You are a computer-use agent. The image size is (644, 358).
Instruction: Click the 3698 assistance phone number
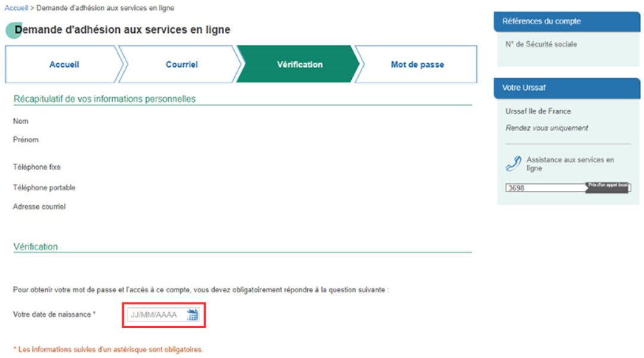516,188
